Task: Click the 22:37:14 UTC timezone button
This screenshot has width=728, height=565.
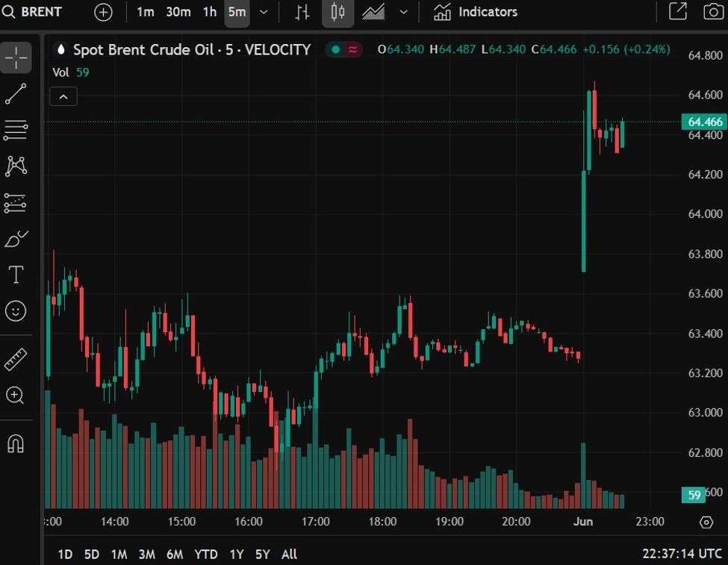Action: pyautogui.click(x=682, y=554)
